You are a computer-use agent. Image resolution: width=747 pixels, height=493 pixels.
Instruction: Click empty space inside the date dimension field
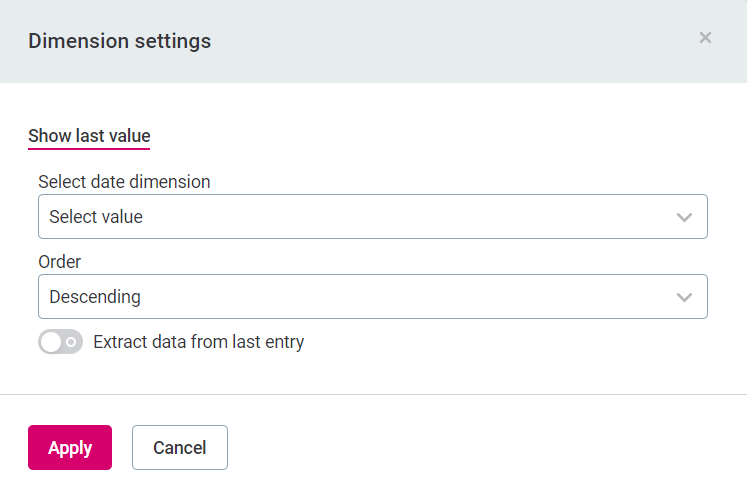pos(400,217)
